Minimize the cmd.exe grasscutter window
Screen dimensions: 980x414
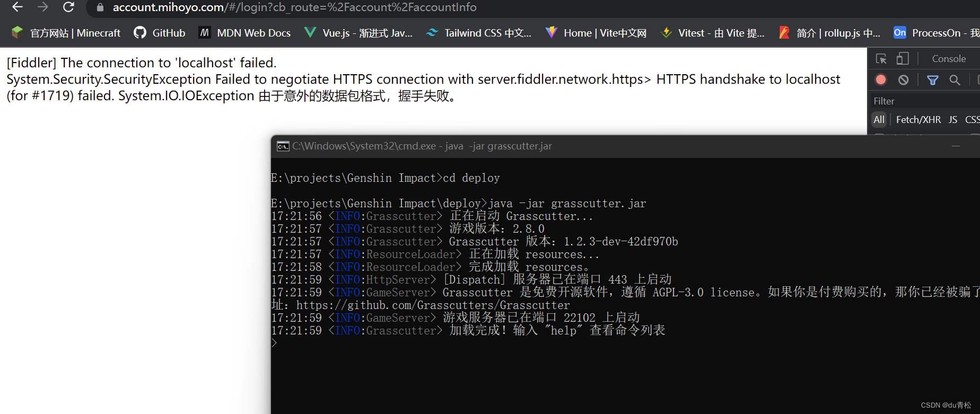click(956, 146)
